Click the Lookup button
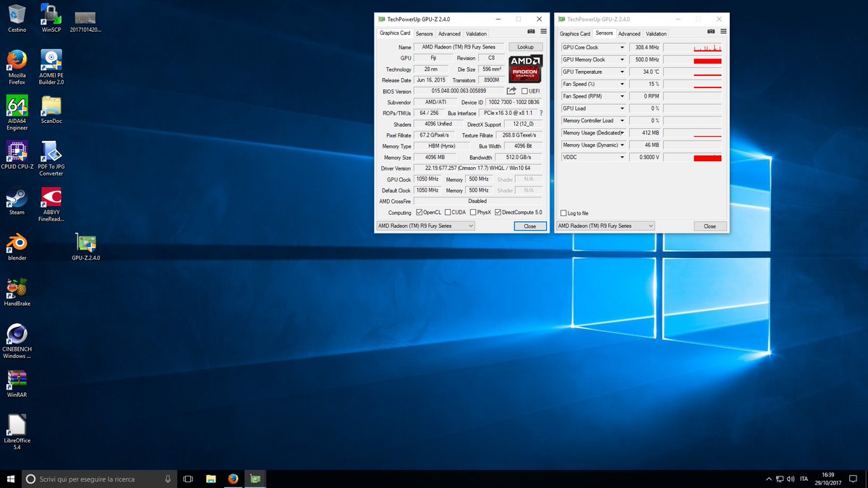 click(525, 47)
